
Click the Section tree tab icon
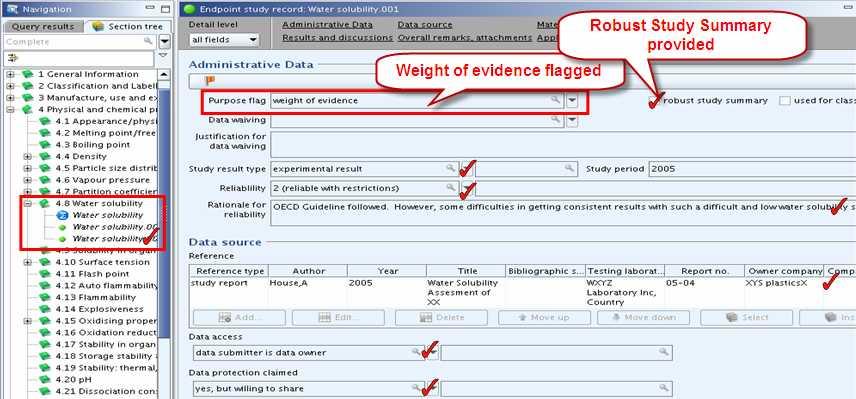pos(98,26)
